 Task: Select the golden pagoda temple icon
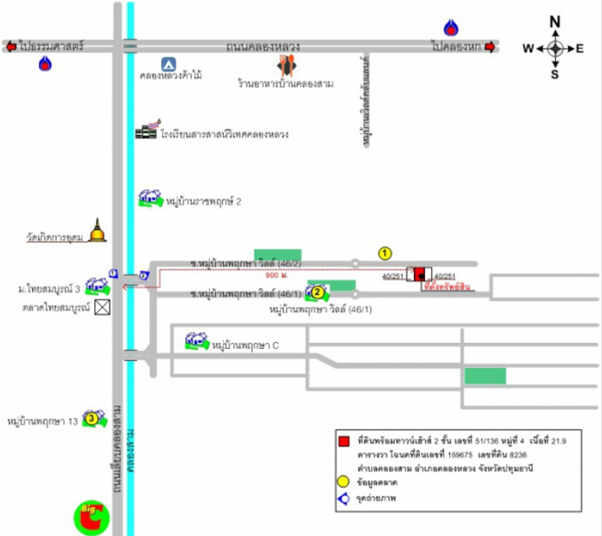pos(98,230)
